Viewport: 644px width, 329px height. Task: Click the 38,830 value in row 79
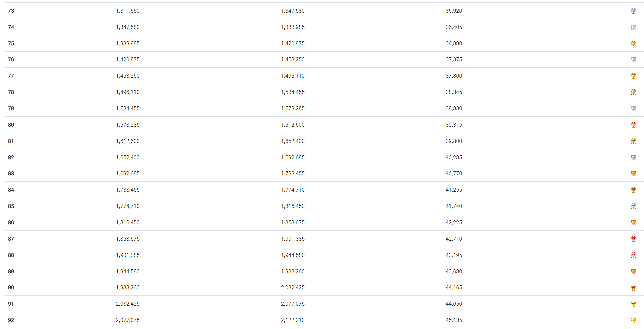coord(454,108)
